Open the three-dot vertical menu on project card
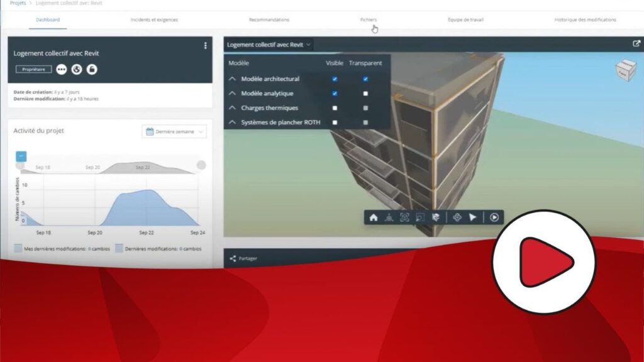Viewport: 644px width, 362px height. (205, 46)
